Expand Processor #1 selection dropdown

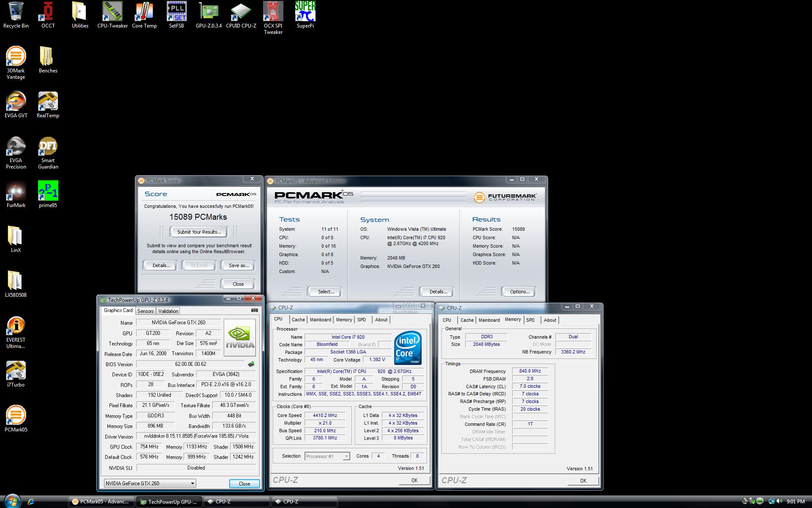pos(346,456)
